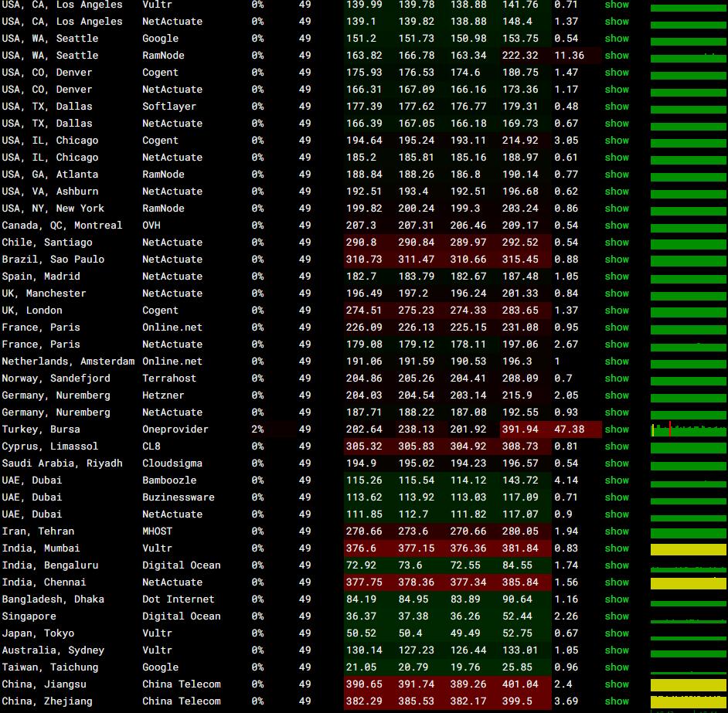
Task: Click show for Taiwan, Taichung row
Action: point(617,667)
